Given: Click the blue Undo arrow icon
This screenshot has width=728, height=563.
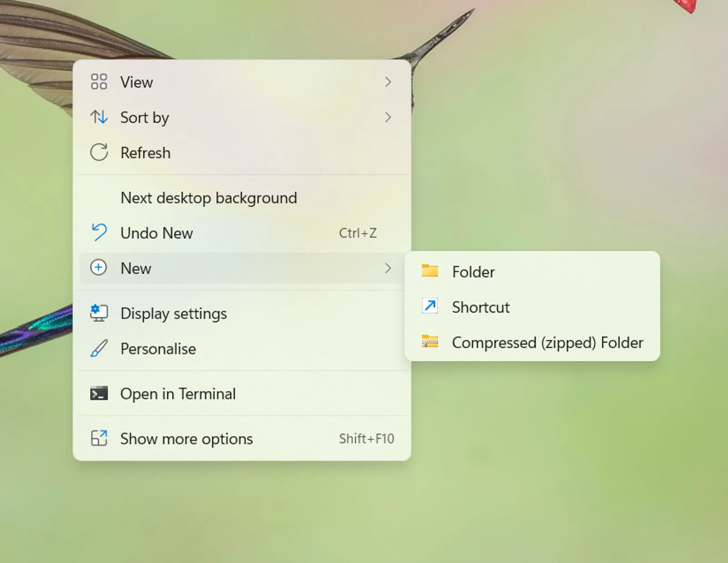Looking at the screenshot, I should (98, 233).
